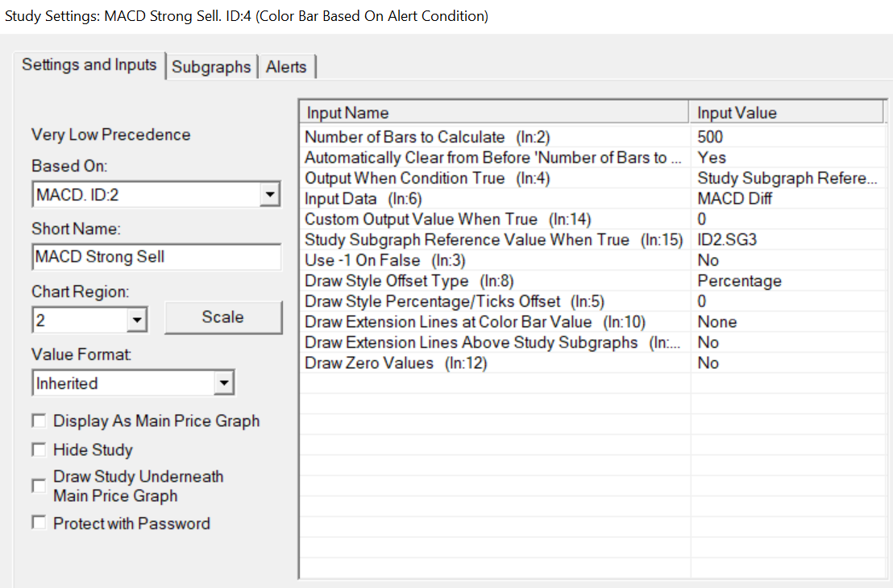
Task: Click the Input Name column header
Action: 493,113
